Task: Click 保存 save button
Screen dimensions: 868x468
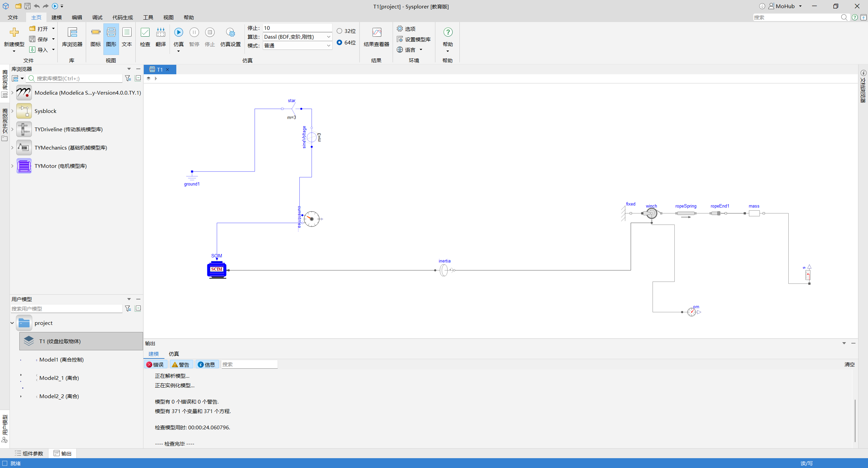Action: [x=39, y=39]
